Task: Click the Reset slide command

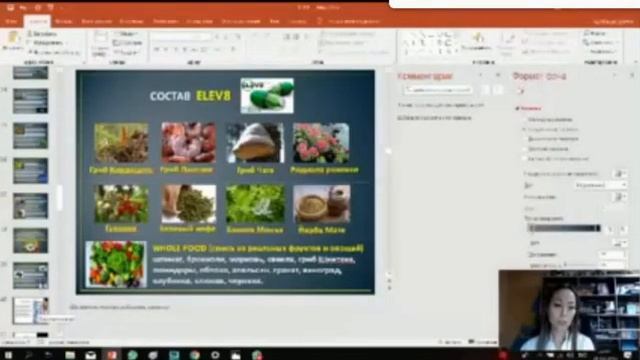Action: [x=127, y=43]
